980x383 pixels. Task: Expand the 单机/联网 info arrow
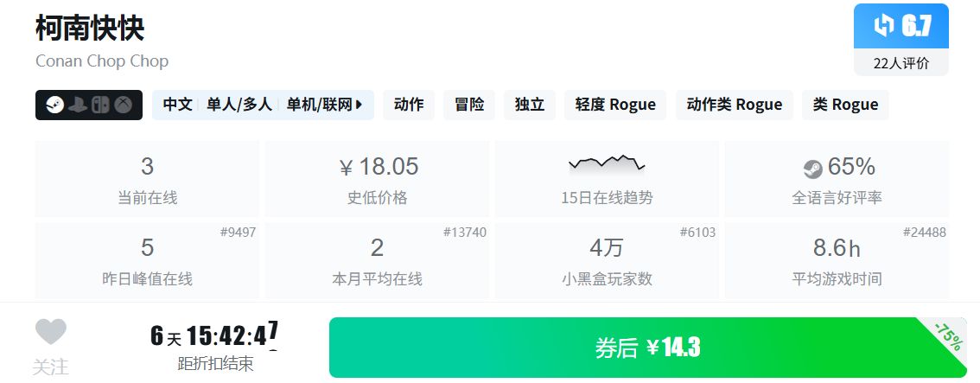coord(359,105)
